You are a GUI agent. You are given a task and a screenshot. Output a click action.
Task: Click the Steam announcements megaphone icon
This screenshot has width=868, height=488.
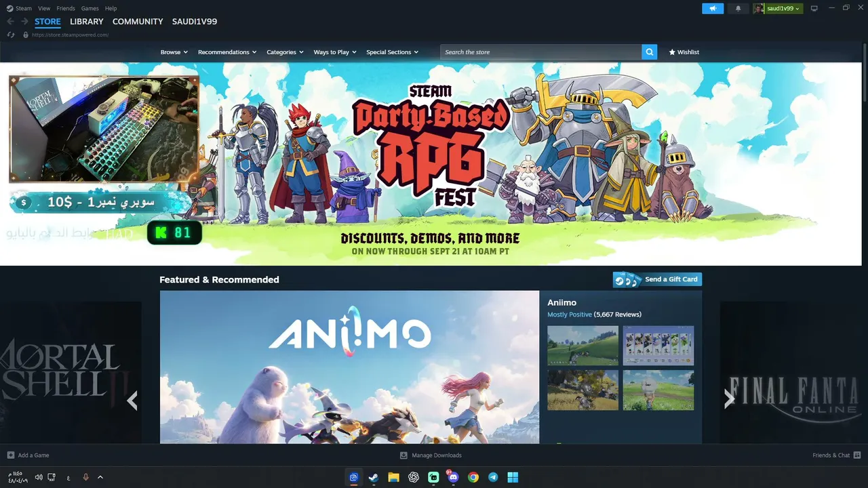coord(713,8)
